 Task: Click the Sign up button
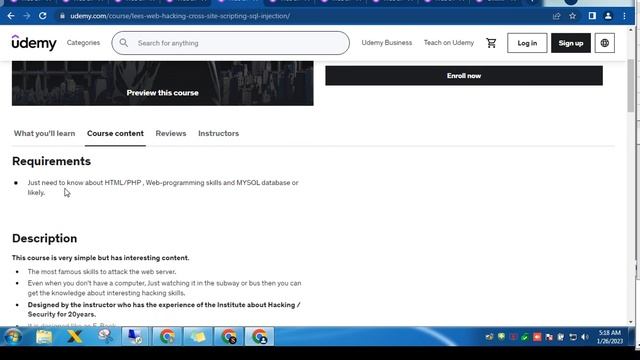571,43
